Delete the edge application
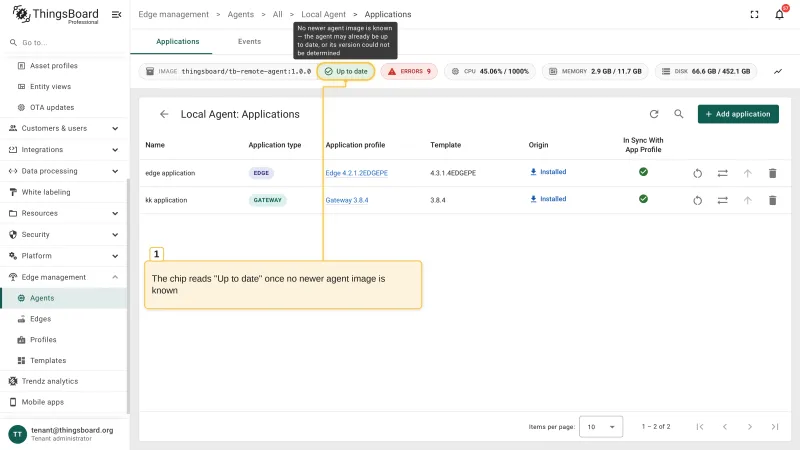 [772, 173]
